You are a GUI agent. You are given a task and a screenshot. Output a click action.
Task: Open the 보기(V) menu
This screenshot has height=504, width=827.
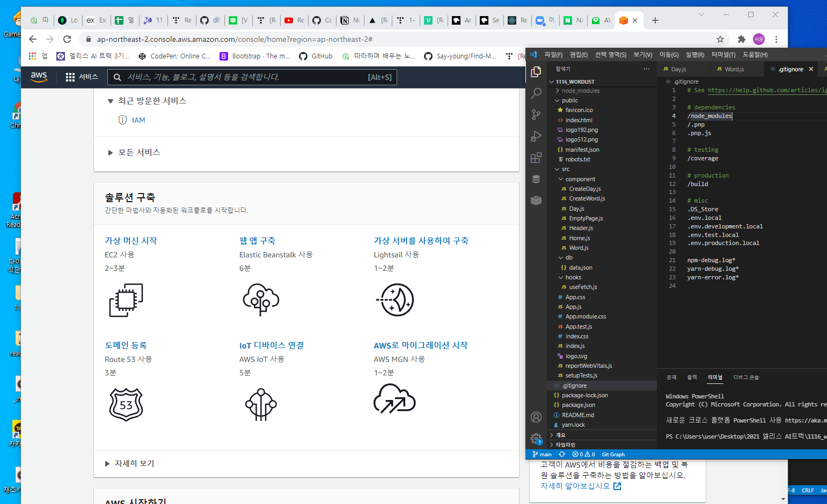pos(642,55)
